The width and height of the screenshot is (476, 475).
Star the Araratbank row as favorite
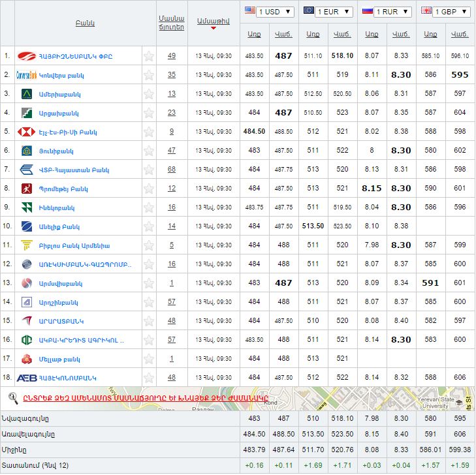click(x=149, y=321)
